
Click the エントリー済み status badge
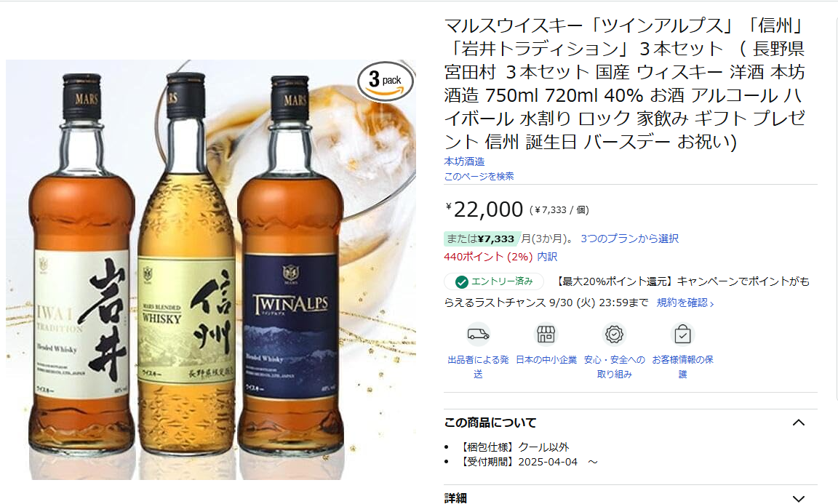(494, 281)
